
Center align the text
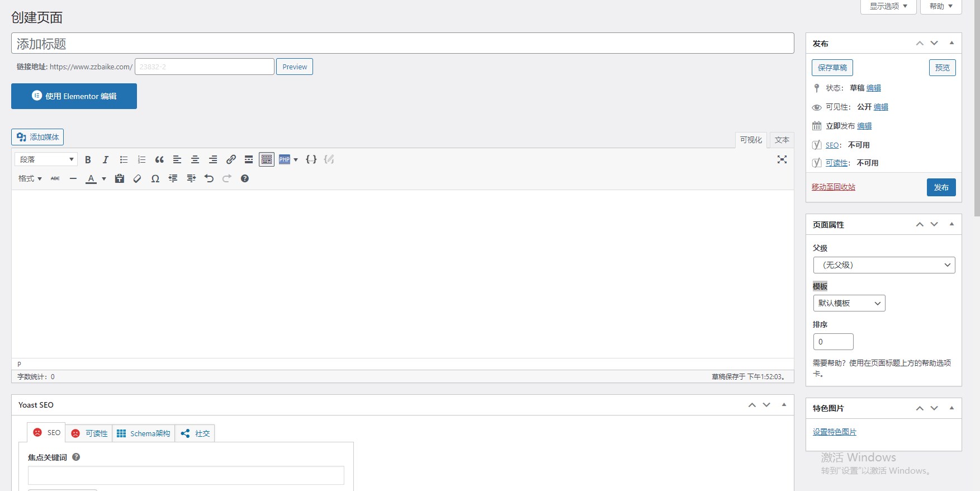pos(195,160)
